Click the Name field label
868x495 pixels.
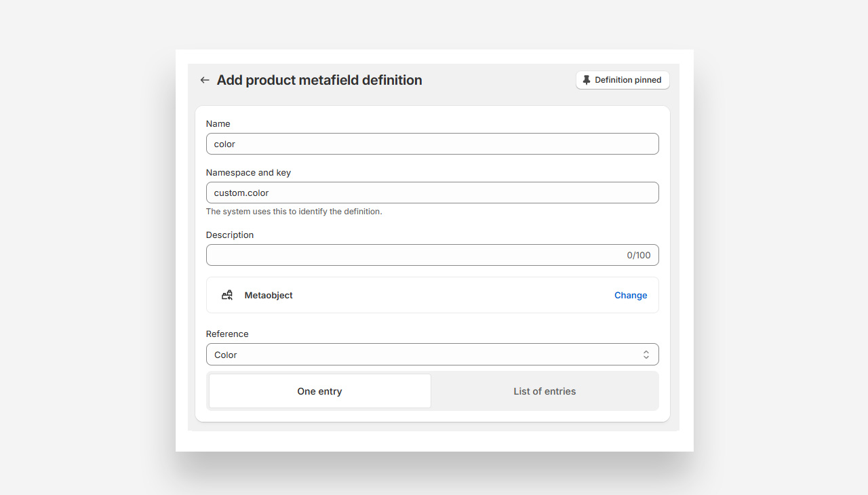pyautogui.click(x=218, y=124)
